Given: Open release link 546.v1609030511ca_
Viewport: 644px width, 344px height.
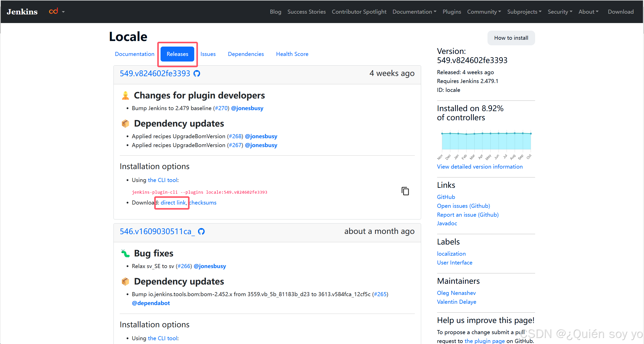Looking at the screenshot, I should pyautogui.click(x=157, y=231).
